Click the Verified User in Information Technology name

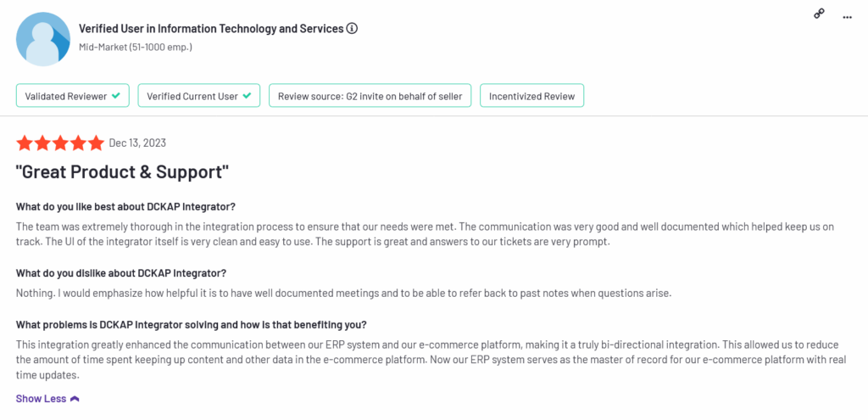[x=211, y=29]
